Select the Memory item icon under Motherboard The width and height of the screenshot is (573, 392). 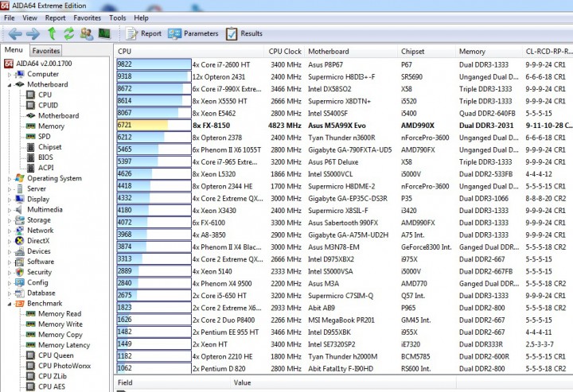(31, 126)
